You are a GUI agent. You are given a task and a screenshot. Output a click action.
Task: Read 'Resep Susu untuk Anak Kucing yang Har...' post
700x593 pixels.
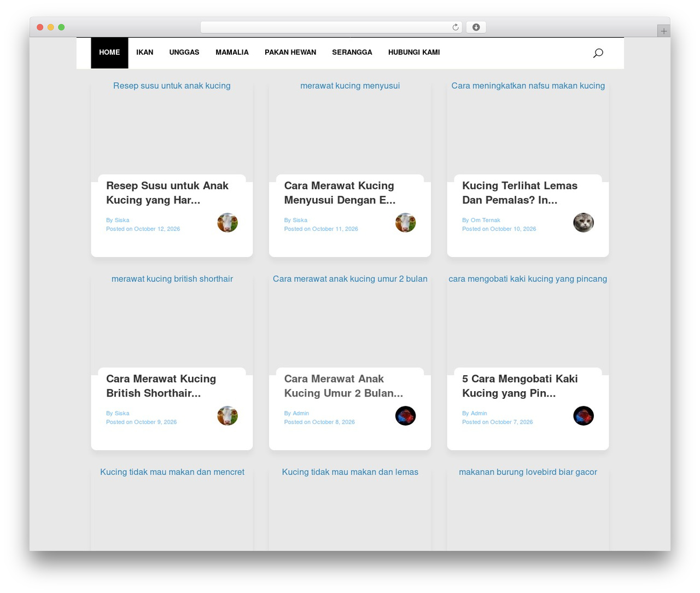pyautogui.click(x=167, y=193)
